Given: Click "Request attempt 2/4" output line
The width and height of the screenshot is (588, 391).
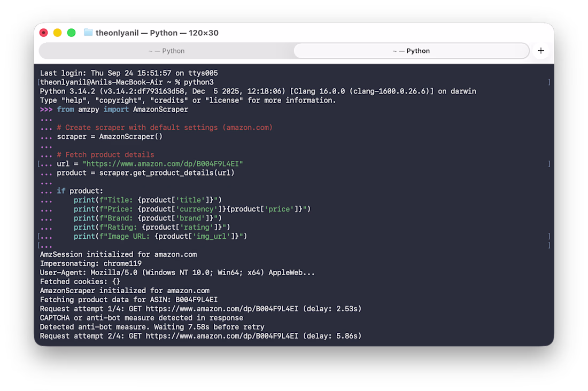Looking at the screenshot, I should pos(200,336).
